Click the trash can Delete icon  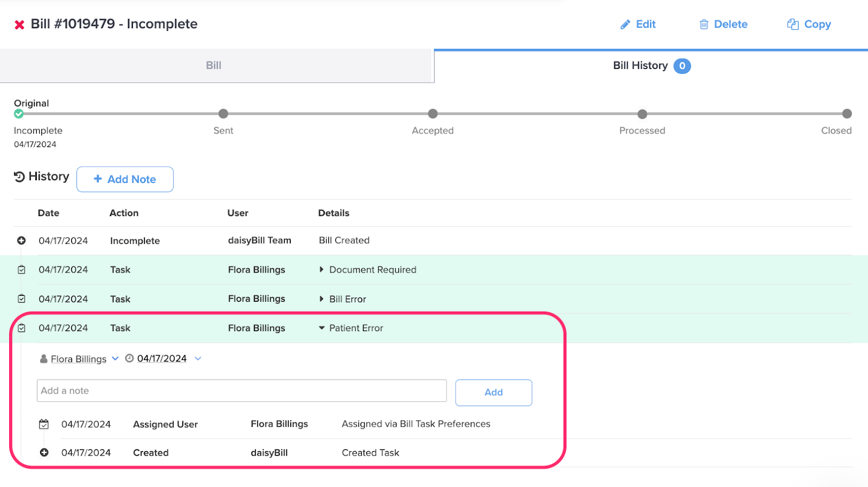point(704,24)
